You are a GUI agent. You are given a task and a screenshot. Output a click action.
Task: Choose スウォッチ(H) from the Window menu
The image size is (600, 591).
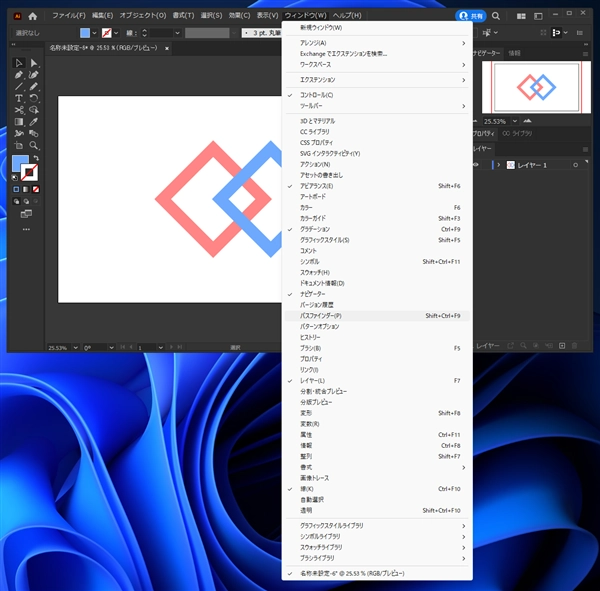[x=377, y=273]
